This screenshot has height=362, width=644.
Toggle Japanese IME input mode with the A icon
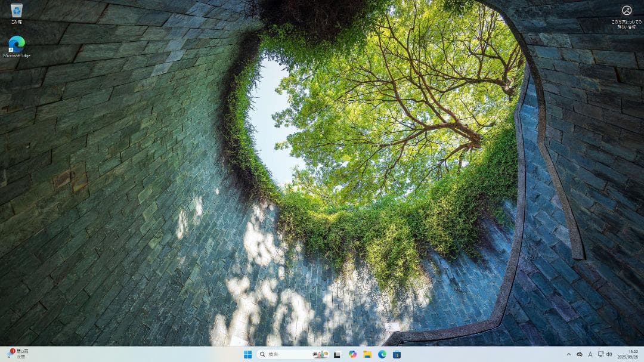click(590, 354)
